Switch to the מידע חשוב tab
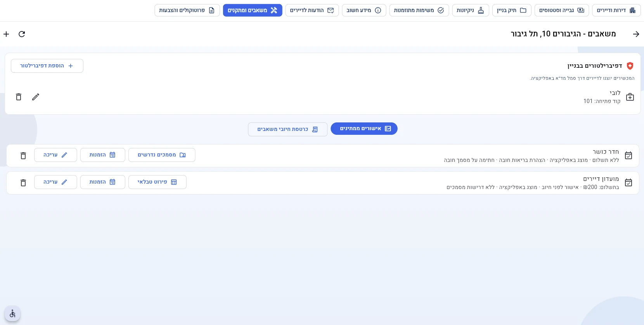 (x=364, y=10)
